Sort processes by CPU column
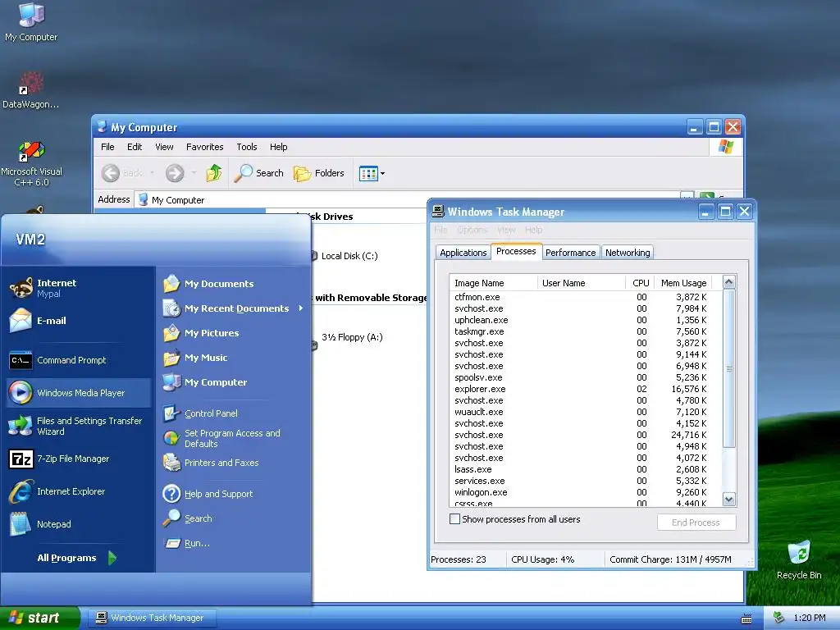Image resolution: width=840 pixels, height=630 pixels. [x=640, y=283]
